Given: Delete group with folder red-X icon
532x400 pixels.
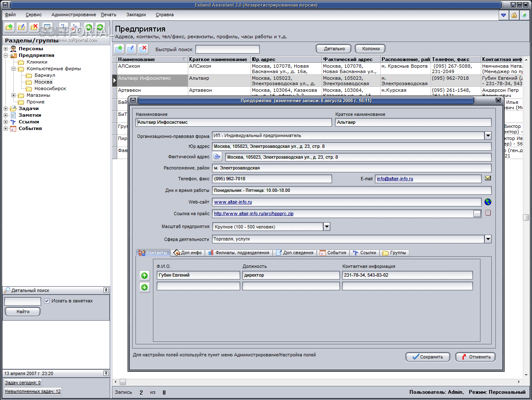Looking at the screenshot, I should tap(34, 27).
